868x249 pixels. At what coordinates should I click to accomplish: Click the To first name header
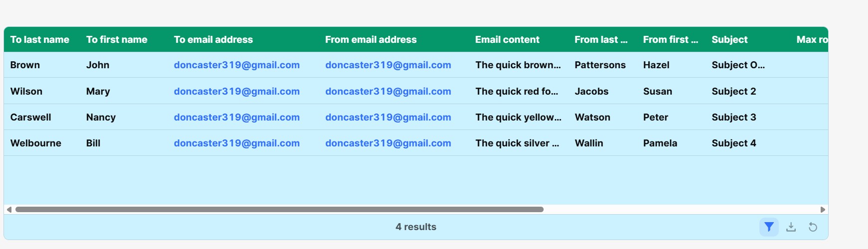(x=117, y=40)
